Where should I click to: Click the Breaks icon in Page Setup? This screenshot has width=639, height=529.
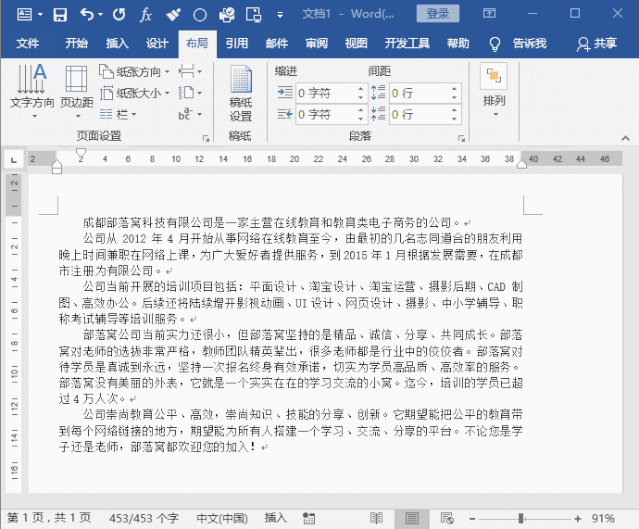186,72
